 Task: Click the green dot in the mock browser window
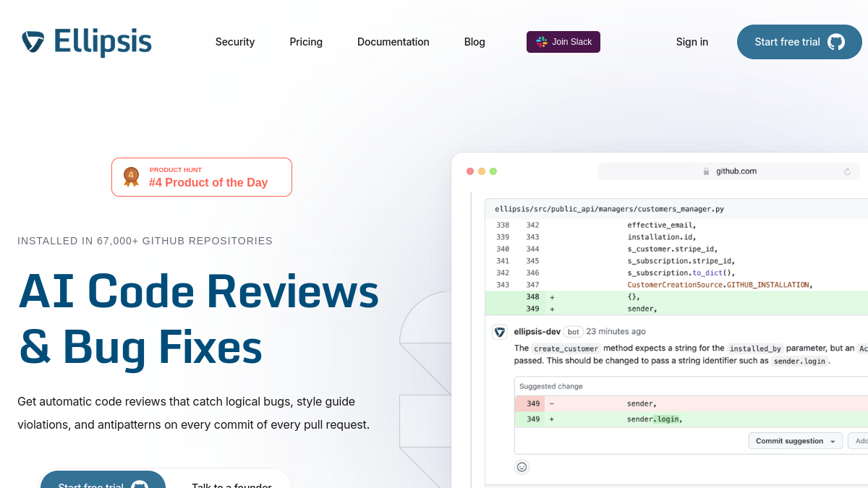(493, 171)
